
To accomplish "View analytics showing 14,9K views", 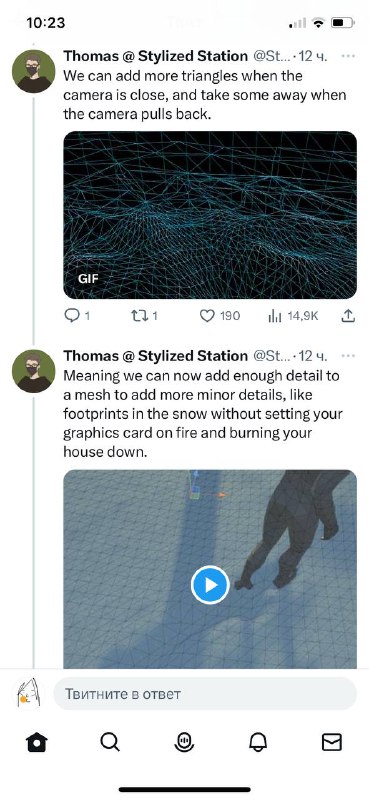I will click(x=293, y=316).
